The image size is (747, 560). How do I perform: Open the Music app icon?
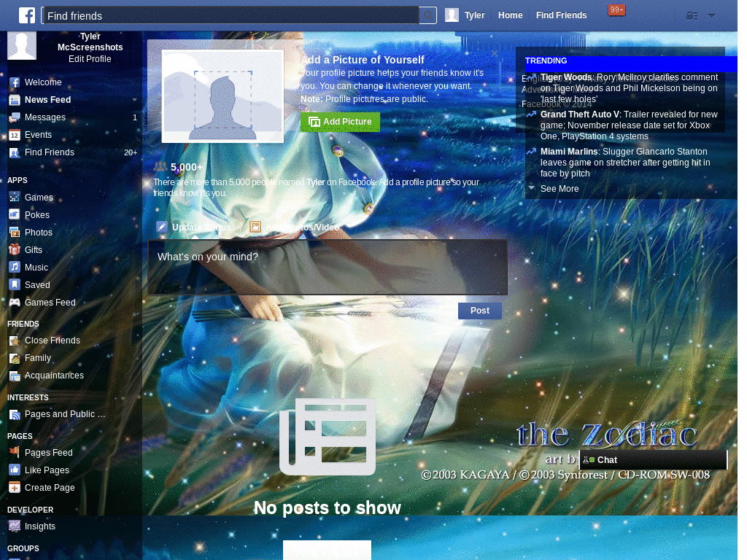click(15, 267)
